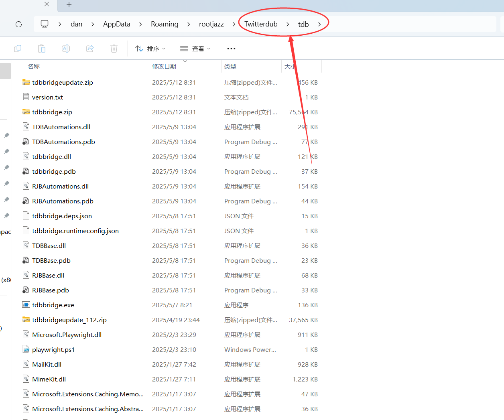Click the refresh icon in address bar

(18, 24)
